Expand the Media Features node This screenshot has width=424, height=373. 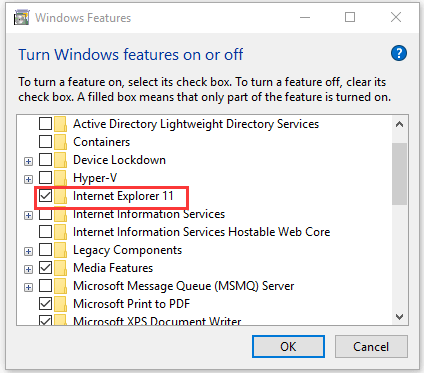(28, 270)
